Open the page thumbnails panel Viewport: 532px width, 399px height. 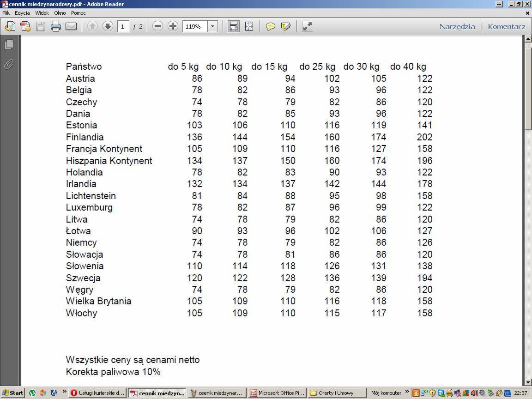pos(9,44)
